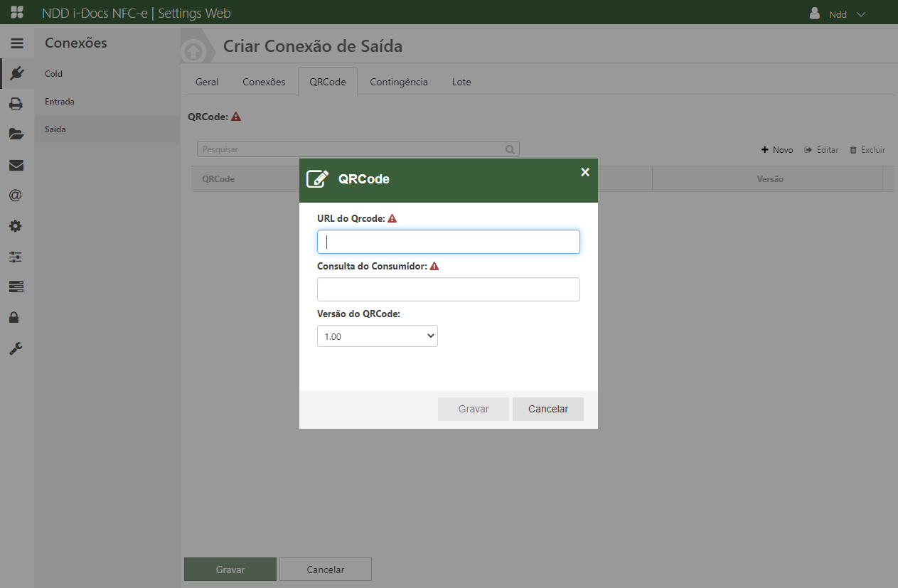The width and height of the screenshot is (898, 588).
Task: Click the Consulta do Consumidor input field
Action: [448, 289]
